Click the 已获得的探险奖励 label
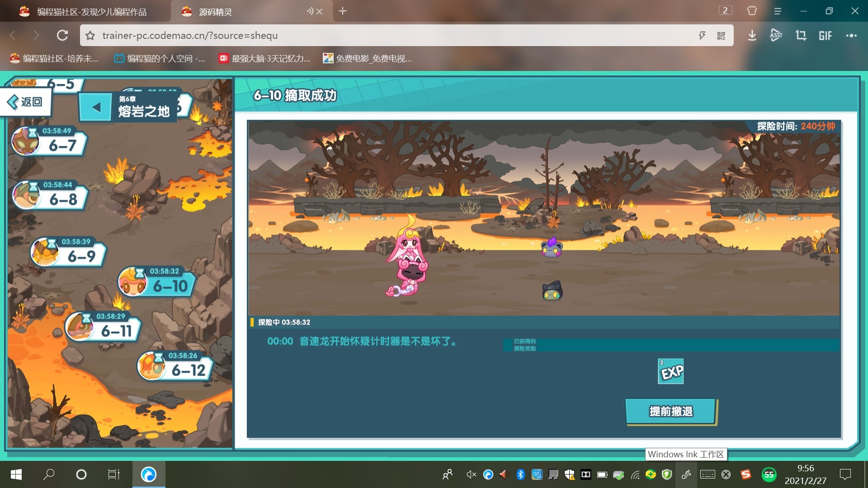This screenshot has width=868, height=488. point(525,345)
